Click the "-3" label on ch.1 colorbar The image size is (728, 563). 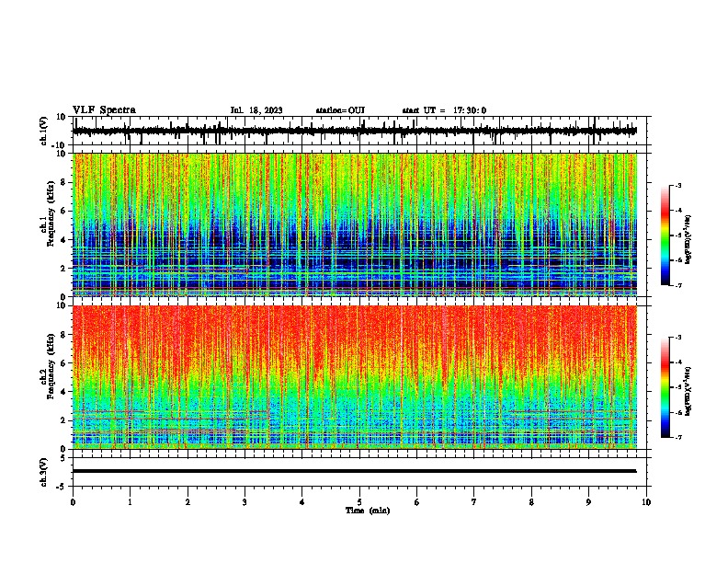pos(678,185)
